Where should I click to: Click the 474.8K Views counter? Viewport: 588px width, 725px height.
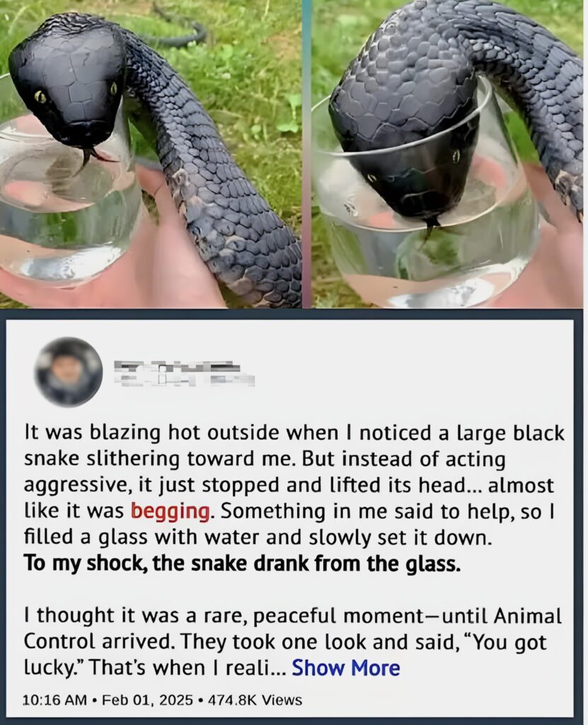255,700
